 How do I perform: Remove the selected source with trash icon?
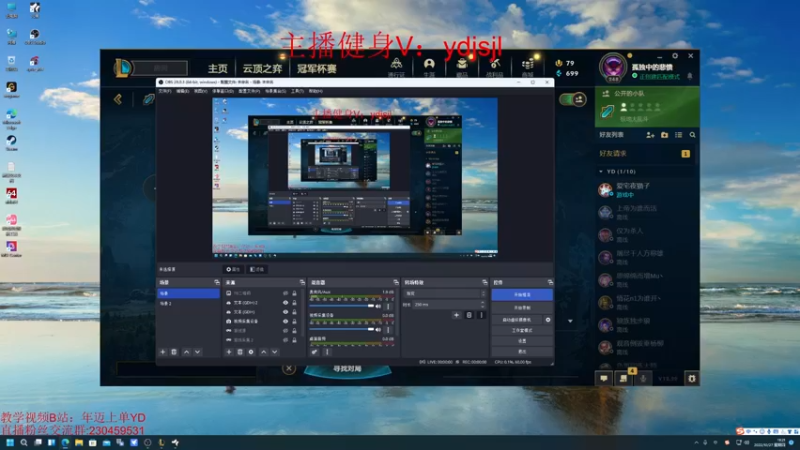click(x=240, y=352)
